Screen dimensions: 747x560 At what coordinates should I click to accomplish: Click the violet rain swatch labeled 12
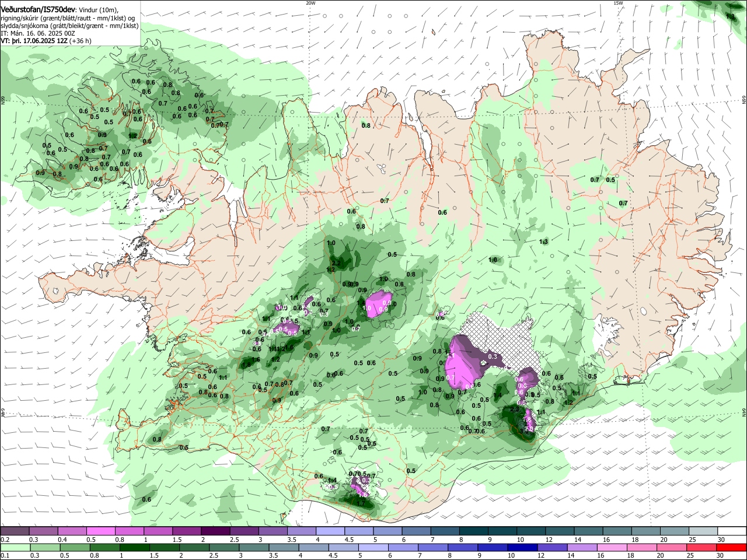[x=553, y=547]
